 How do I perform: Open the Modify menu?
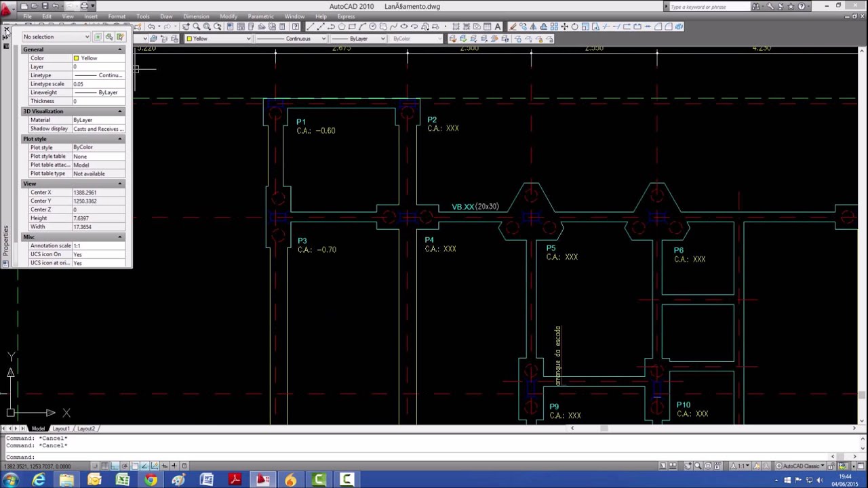coord(229,16)
